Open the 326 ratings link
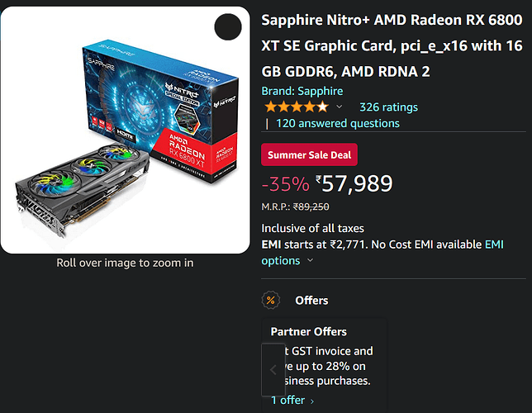Screen dimensions: 532x413 click(388, 107)
